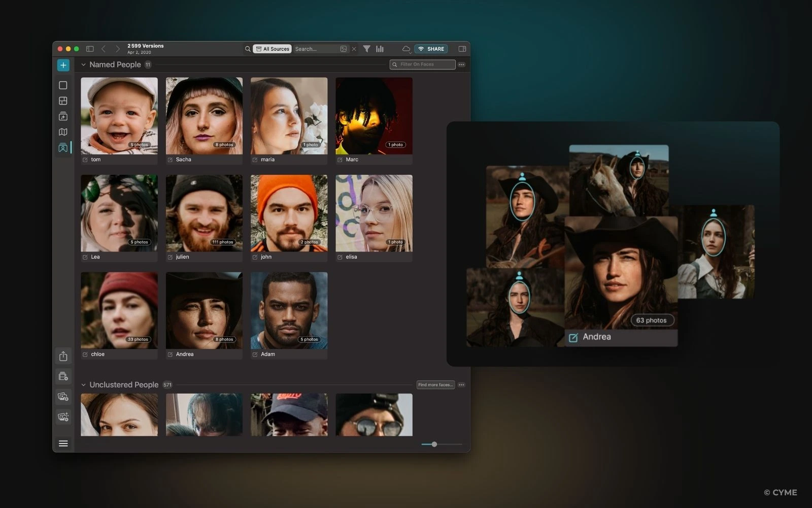Viewport: 812px width, 508px height.
Task: Open the albums view in sidebar
Action: [63, 116]
